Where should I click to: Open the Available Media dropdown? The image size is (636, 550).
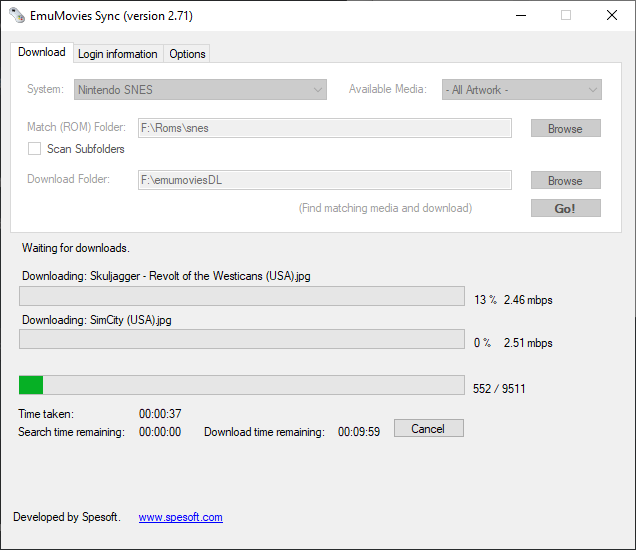(x=522, y=90)
